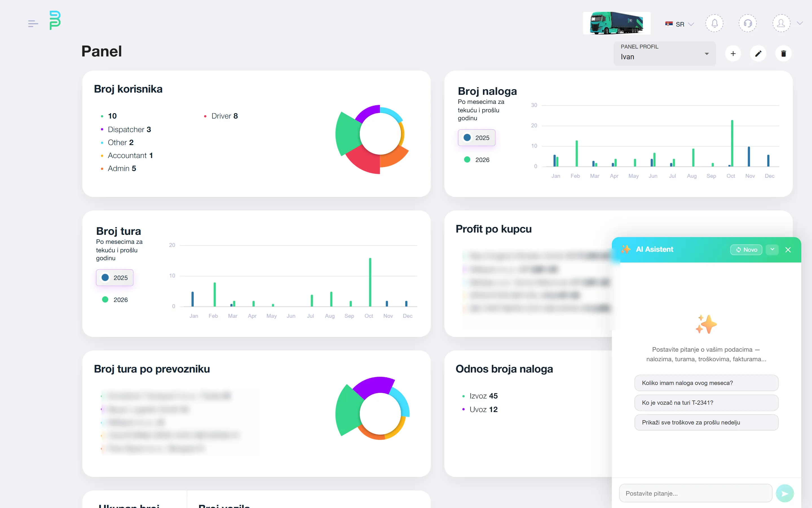Click the Accountant 1 legend entry
Viewport: 812px width, 508px height.
[x=127, y=156]
